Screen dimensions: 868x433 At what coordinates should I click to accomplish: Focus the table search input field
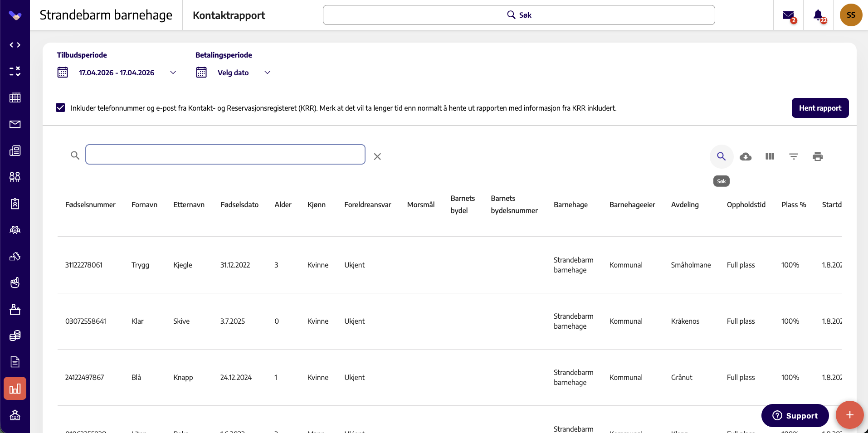click(225, 155)
